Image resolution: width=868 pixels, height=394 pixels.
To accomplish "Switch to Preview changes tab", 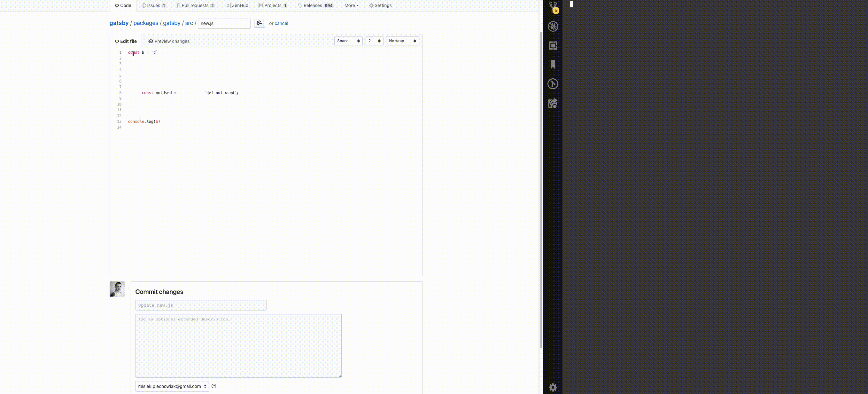I will point(169,41).
